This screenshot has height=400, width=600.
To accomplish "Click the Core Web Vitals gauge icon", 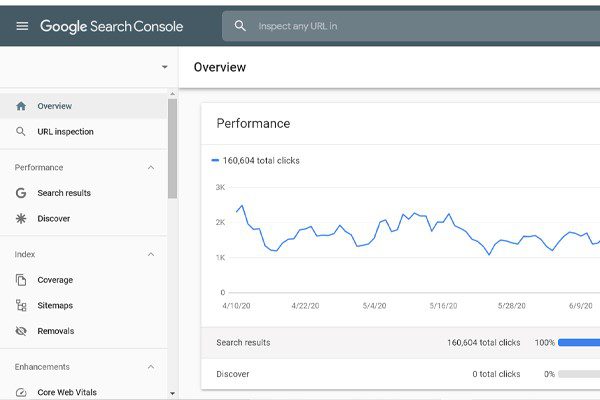I will pyautogui.click(x=21, y=392).
